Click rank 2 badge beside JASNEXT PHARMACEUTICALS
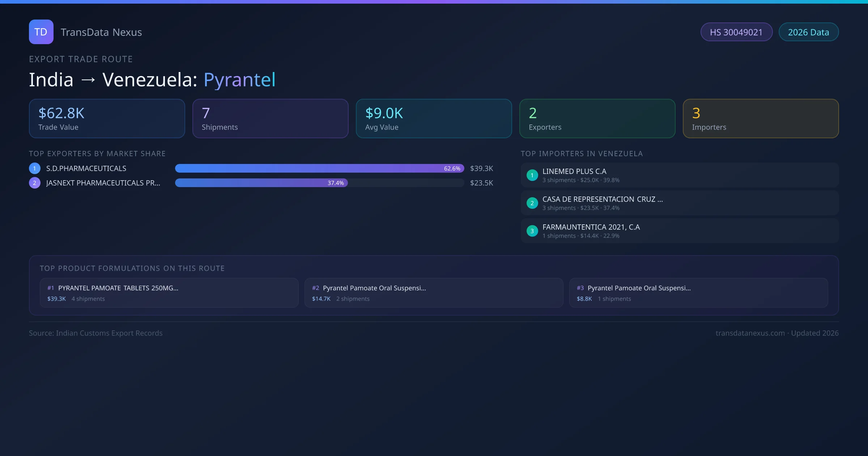Image resolution: width=868 pixels, height=456 pixels. coord(34,183)
